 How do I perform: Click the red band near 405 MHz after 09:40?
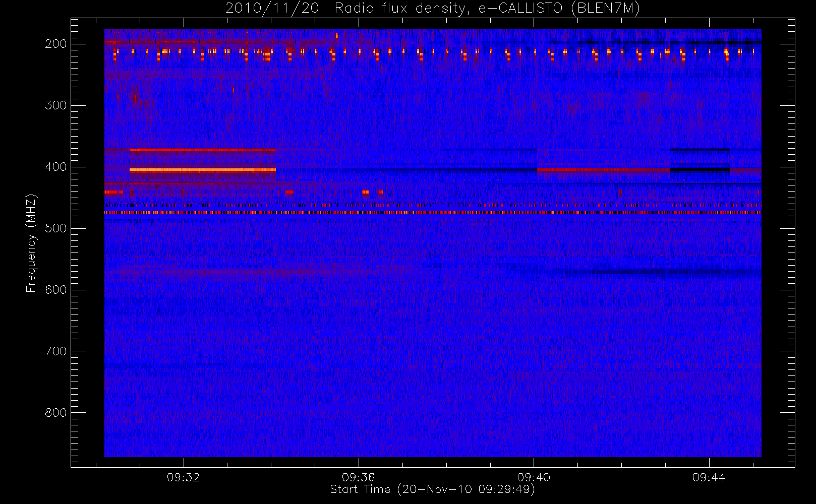[x=604, y=170]
